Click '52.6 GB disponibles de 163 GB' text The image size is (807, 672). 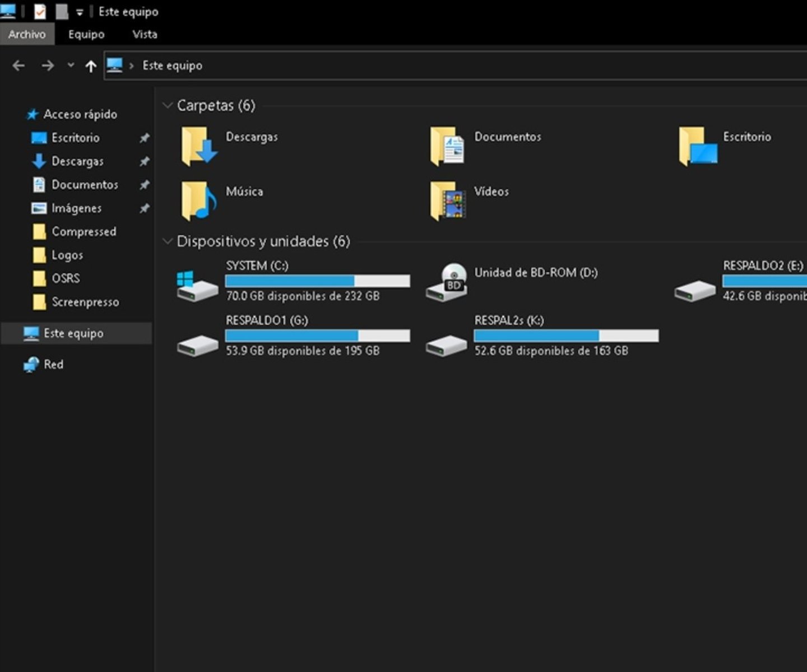click(x=551, y=351)
